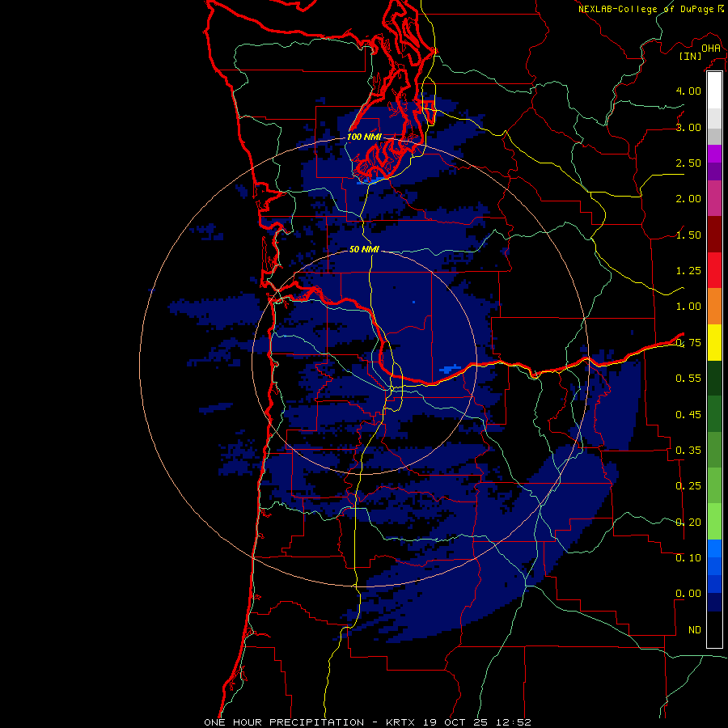The width and height of the screenshot is (728, 728).
Task: Select the navy swatch just above ND
Action: pos(714,603)
